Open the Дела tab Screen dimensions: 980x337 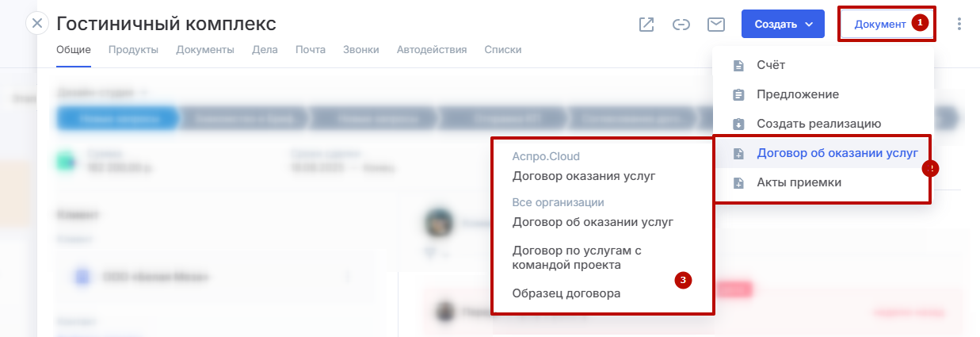click(x=265, y=50)
